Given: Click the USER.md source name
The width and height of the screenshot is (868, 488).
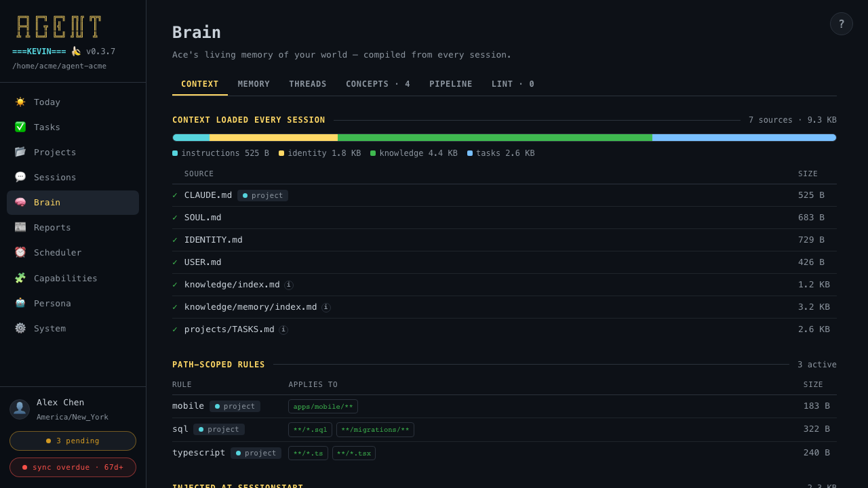Looking at the screenshot, I should tap(203, 262).
